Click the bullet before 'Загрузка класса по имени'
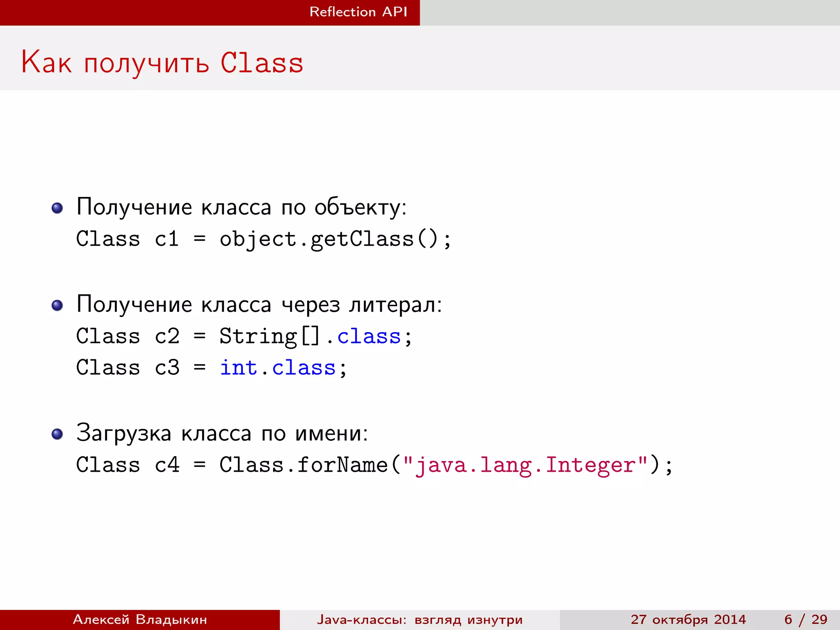Viewport: 840px width, 630px height. pyautogui.click(x=57, y=434)
